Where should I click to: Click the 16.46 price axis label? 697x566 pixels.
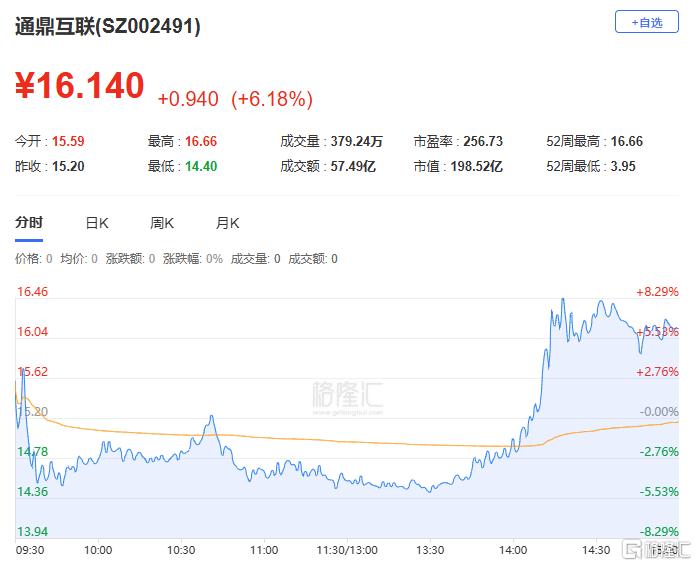click(x=33, y=292)
